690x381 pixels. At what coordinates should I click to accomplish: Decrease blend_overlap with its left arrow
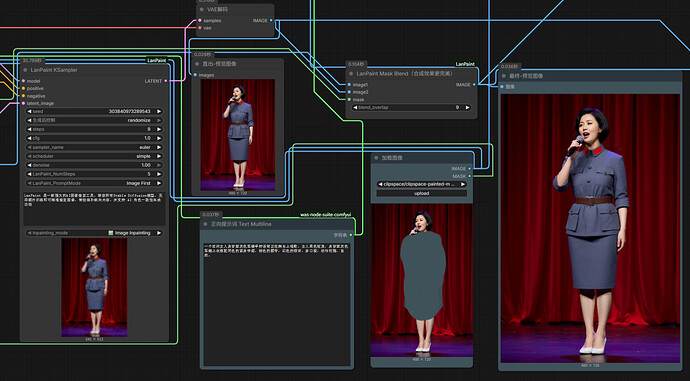(x=355, y=107)
